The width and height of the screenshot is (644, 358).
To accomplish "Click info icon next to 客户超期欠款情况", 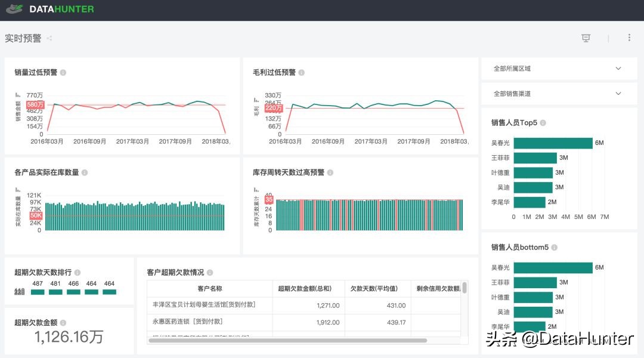I will point(209,273).
